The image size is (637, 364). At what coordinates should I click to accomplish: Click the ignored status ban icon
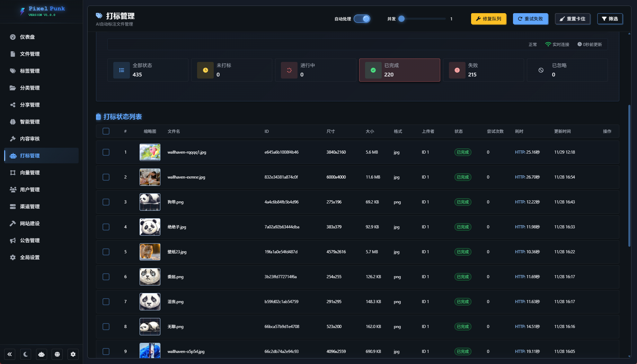pos(541,70)
